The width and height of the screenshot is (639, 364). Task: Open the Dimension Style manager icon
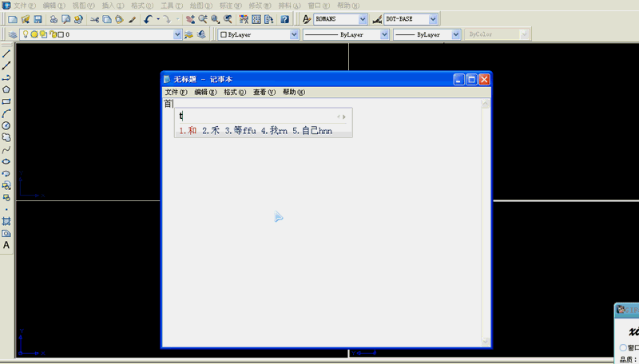pos(377,19)
